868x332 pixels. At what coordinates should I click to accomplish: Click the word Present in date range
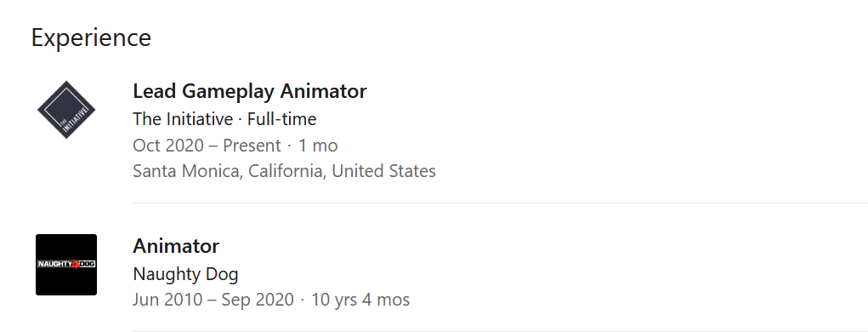coord(252,146)
